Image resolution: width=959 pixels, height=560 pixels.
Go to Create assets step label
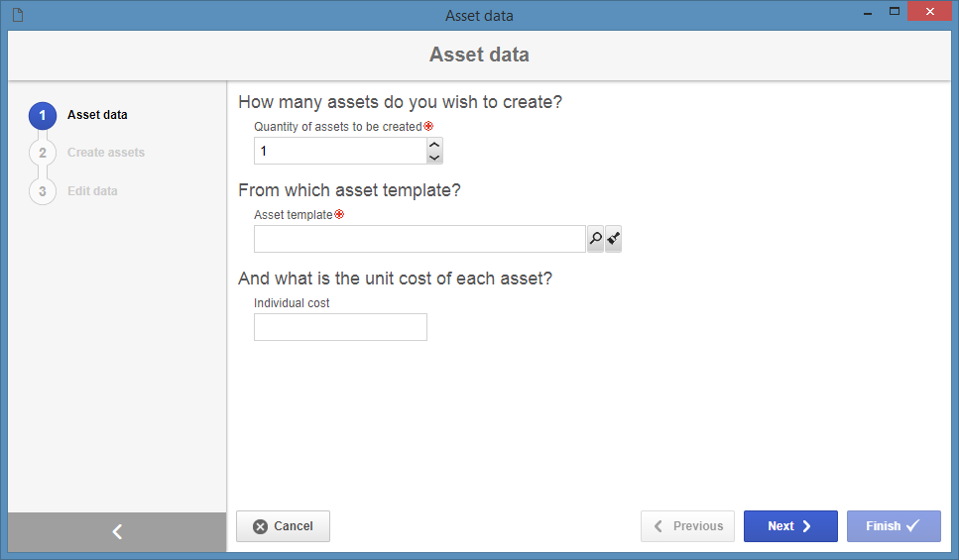(106, 153)
